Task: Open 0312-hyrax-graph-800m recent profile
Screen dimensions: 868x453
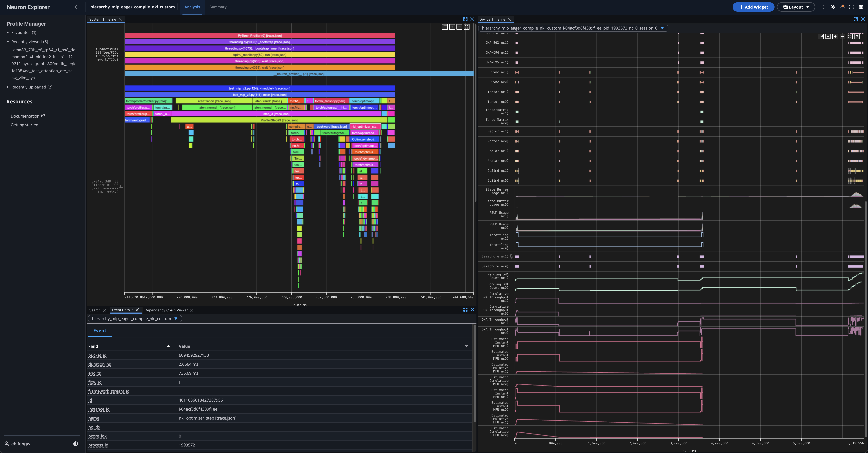Action: click(46, 64)
